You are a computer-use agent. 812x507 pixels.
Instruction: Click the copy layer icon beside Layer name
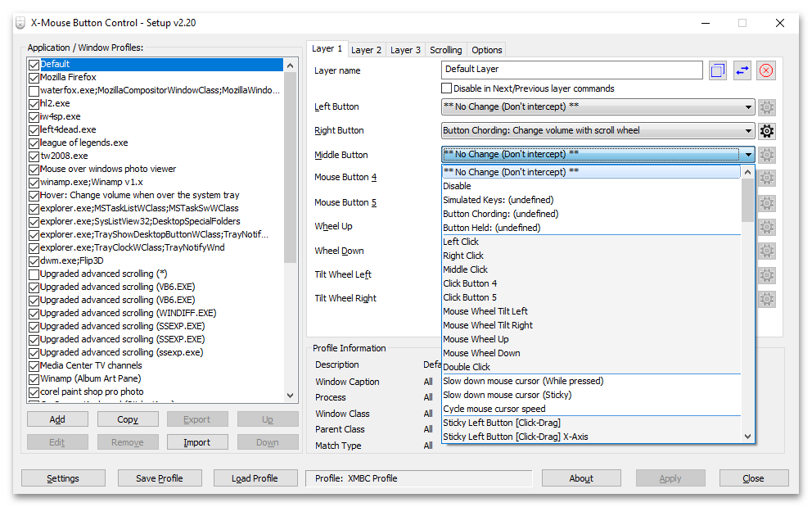pos(717,70)
